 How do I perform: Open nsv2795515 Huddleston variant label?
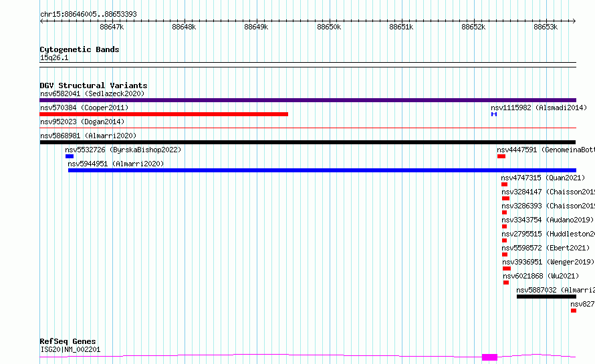point(548,234)
